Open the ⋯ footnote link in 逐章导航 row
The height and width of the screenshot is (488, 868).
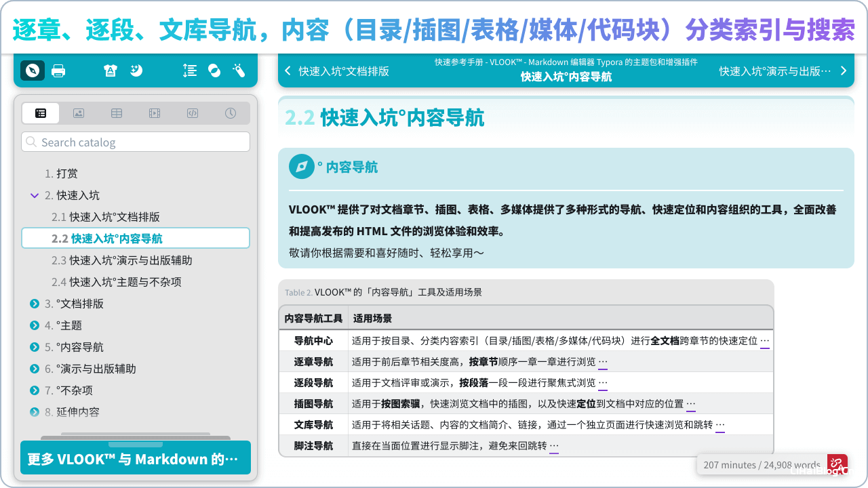[x=603, y=363]
